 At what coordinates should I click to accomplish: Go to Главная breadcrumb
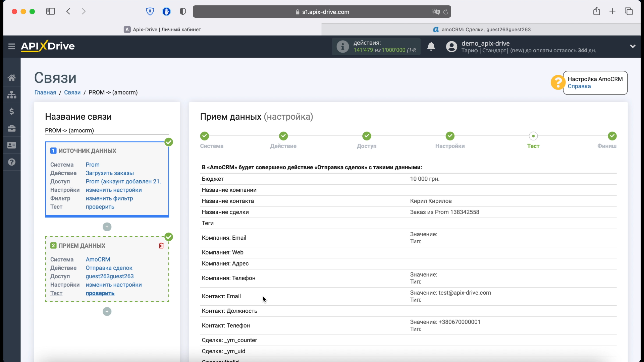coord(45,92)
